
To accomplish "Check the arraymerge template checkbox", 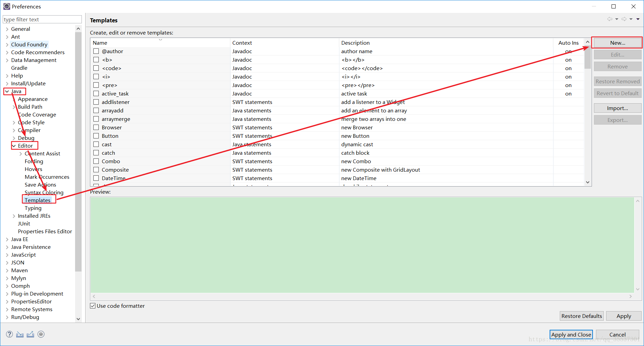I will pos(96,119).
